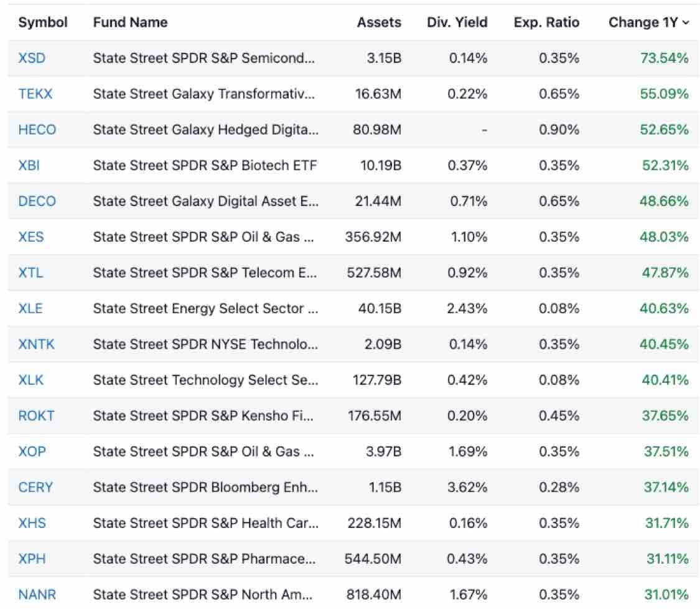Select the 31.01% one-year change value
This screenshot has width=700, height=609.
coord(666,594)
